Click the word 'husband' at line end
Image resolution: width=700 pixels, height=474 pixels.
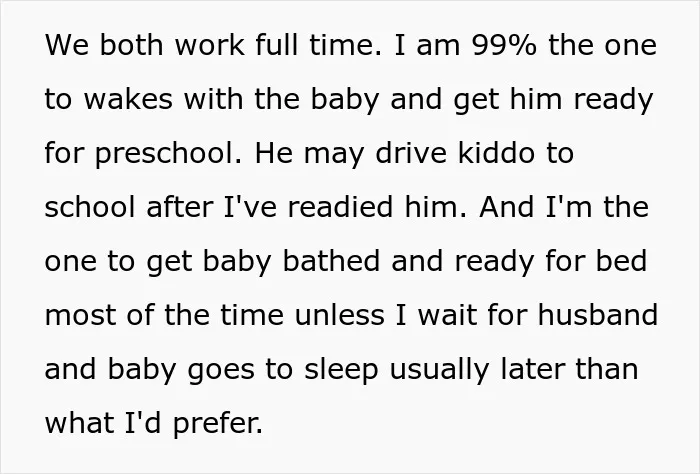click(597, 315)
